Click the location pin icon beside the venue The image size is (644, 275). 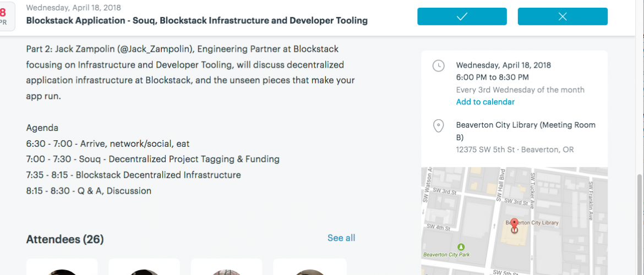(438, 126)
